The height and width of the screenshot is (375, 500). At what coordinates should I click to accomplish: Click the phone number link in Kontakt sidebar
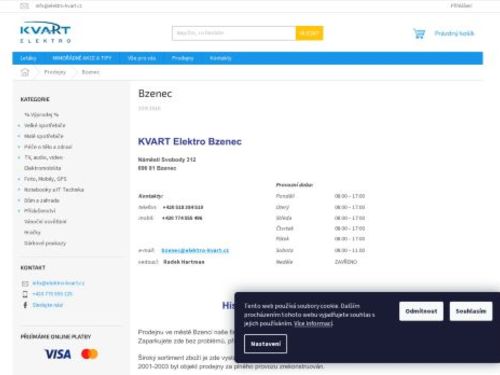tap(52, 294)
